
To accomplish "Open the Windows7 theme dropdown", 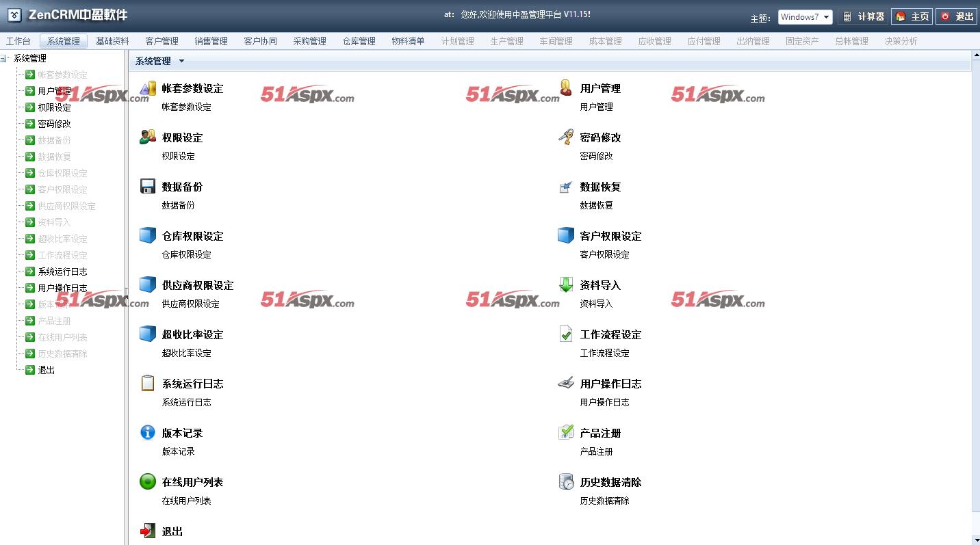I will (x=805, y=17).
